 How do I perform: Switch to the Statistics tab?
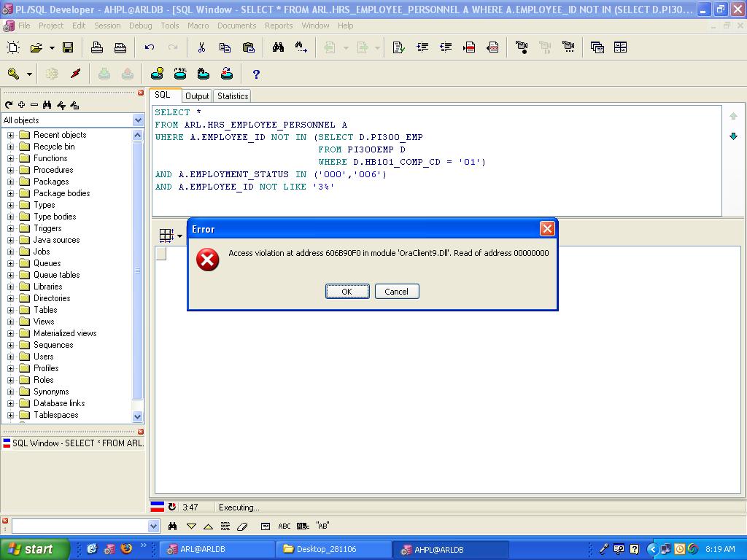[x=233, y=96]
